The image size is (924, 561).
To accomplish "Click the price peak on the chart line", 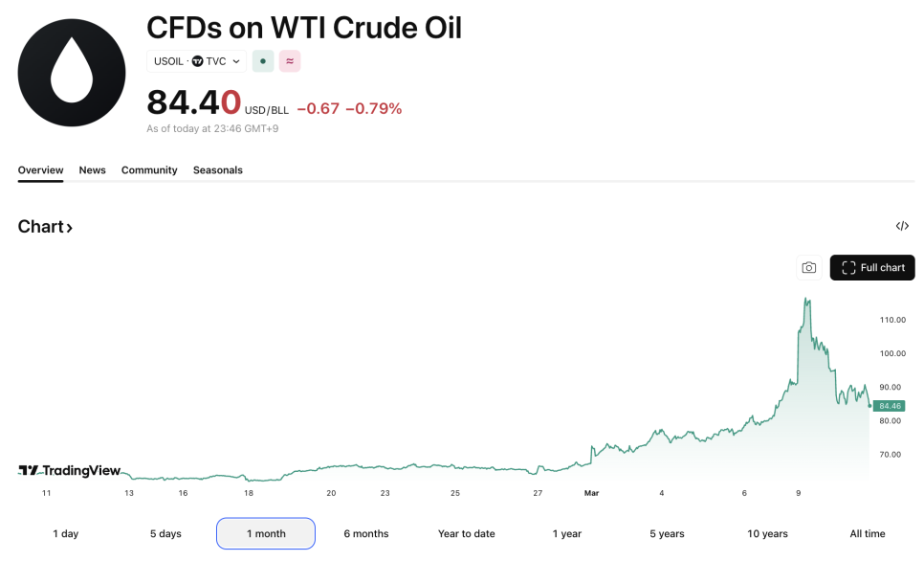I will tap(807, 300).
